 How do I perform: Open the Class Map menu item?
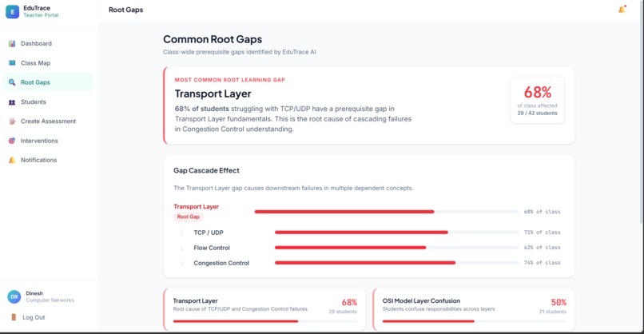[x=48, y=63]
